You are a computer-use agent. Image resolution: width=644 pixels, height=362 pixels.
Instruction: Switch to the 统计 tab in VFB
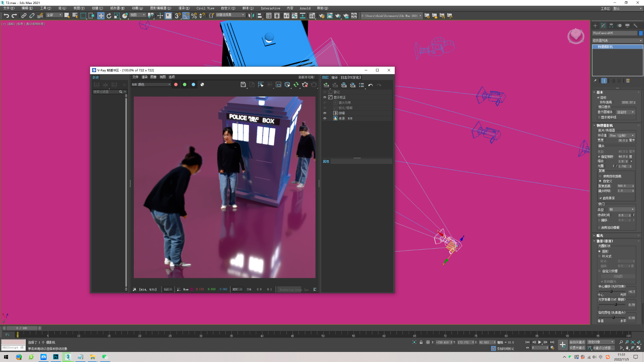pos(334,77)
